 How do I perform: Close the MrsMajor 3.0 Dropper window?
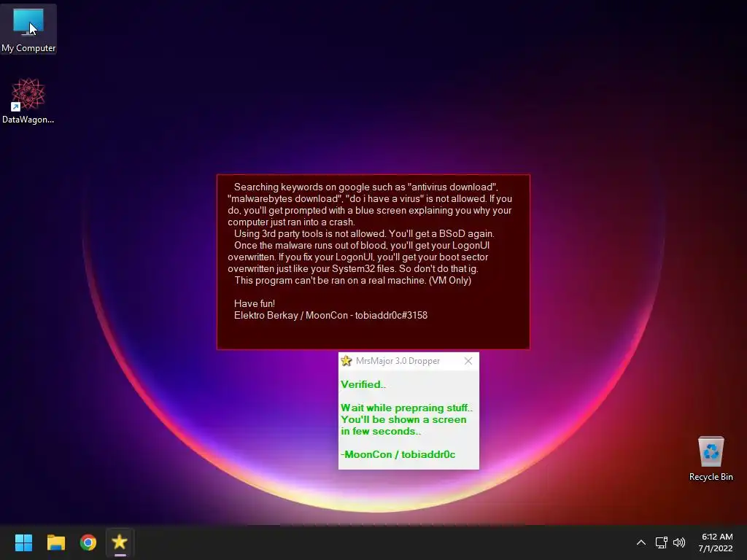click(468, 361)
